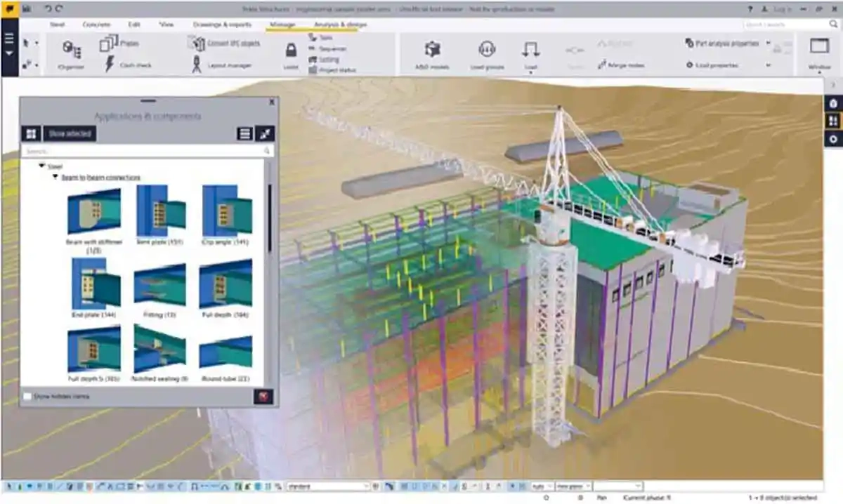This screenshot has width=843, height=504.
Task: Click Convert IFC objects
Action: pyautogui.click(x=223, y=44)
